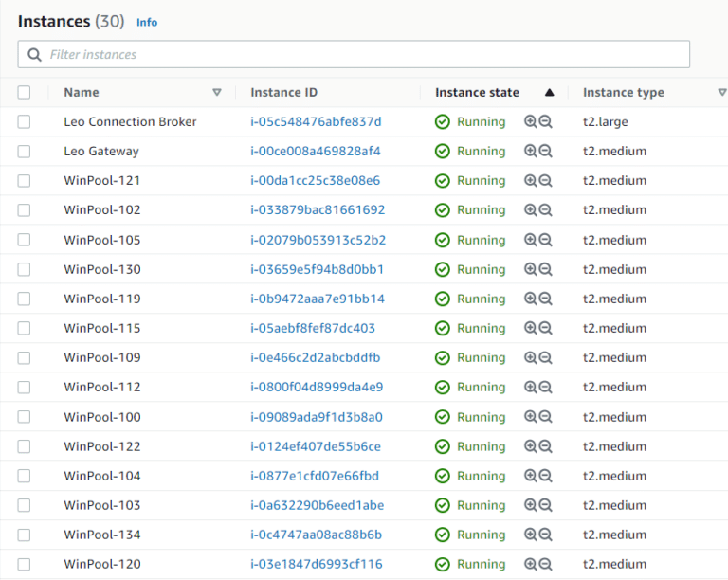Click Running status of WinPool-104
Image resolution: width=728 pixels, height=580 pixels.
pos(470,476)
